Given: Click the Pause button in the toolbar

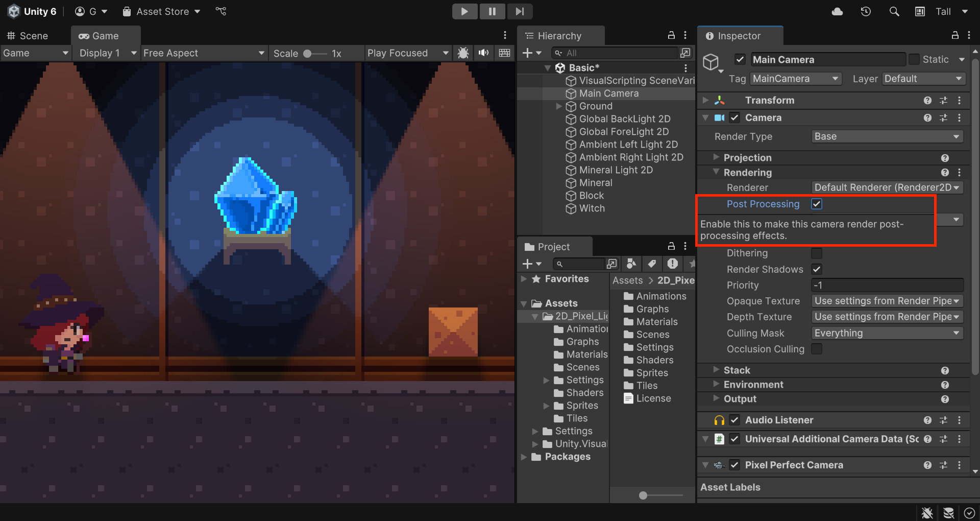Looking at the screenshot, I should (492, 11).
